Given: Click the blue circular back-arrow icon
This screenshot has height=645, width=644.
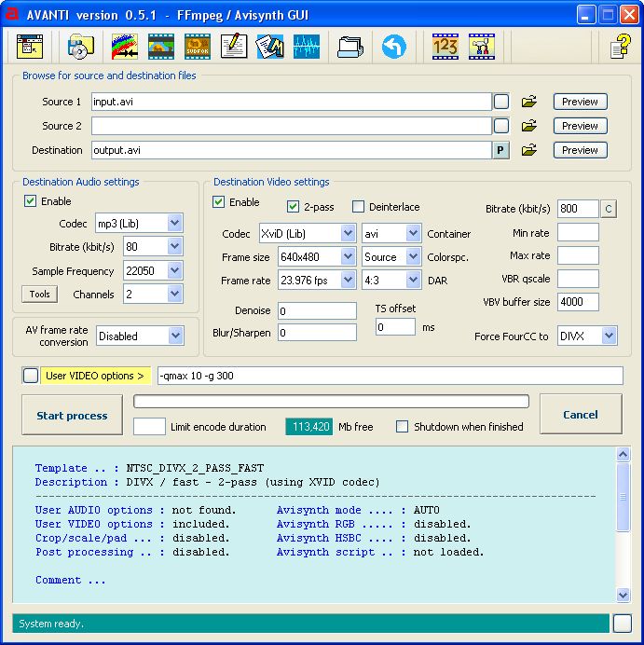Looking at the screenshot, I should coord(394,47).
